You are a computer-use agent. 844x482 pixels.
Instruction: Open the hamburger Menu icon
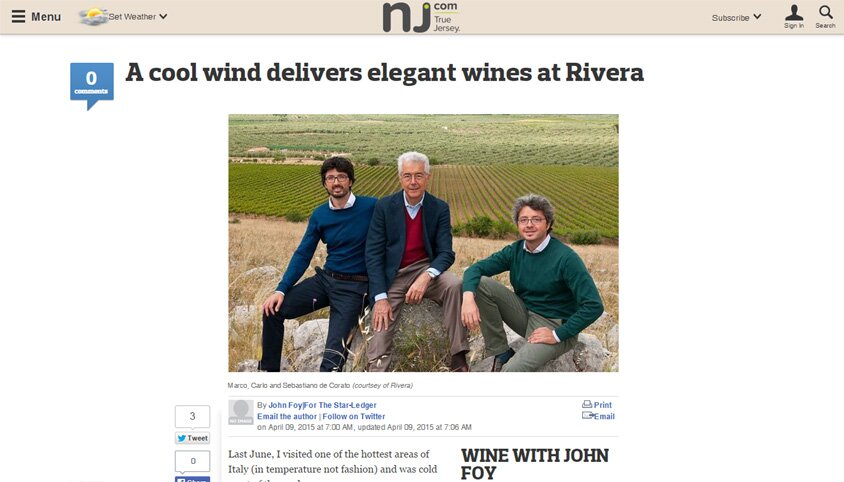click(18, 17)
